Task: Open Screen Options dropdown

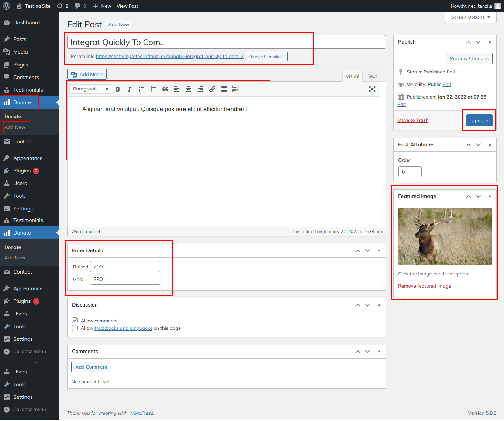Action: pos(470,17)
